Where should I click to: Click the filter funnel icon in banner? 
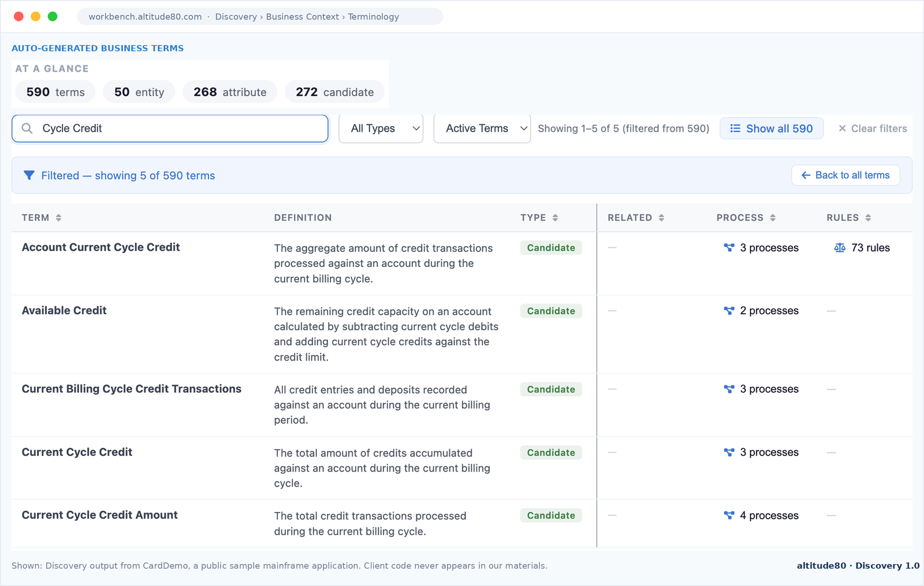(29, 175)
